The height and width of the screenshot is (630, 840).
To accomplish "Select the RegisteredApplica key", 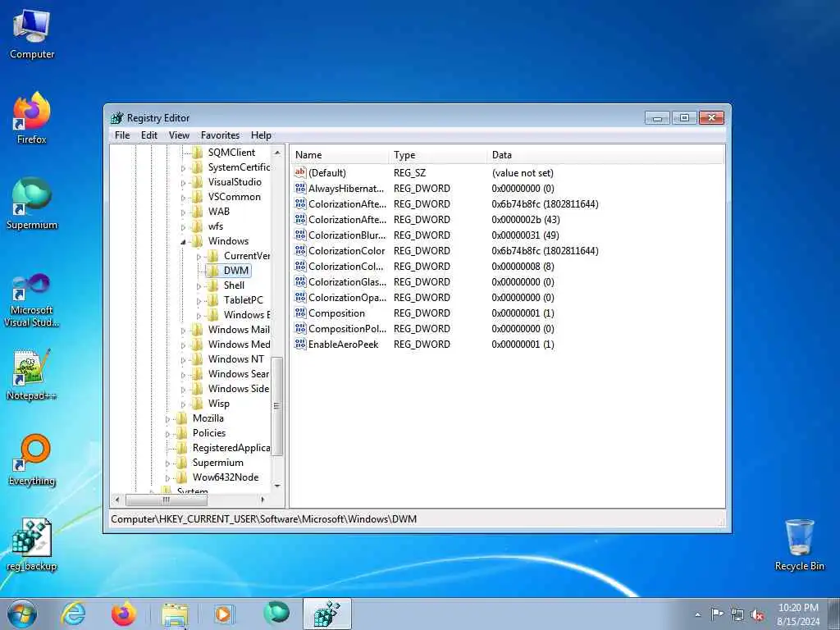I will click(231, 448).
